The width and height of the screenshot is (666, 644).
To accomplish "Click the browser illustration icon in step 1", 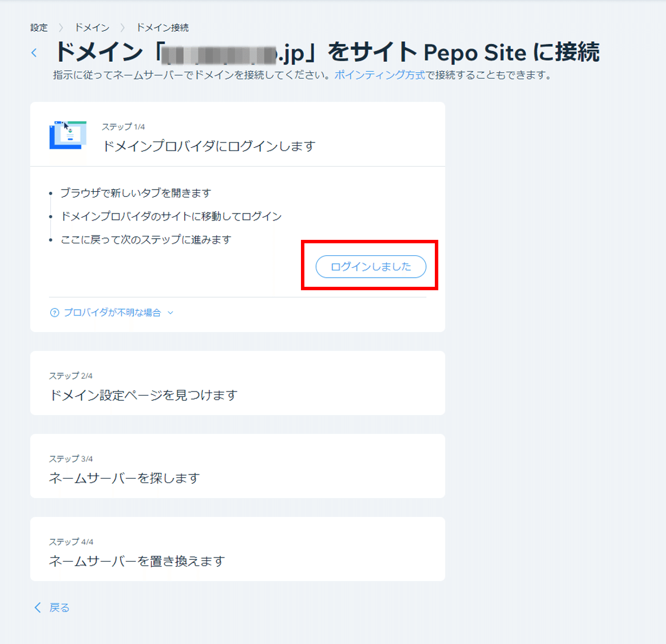I will (68, 135).
